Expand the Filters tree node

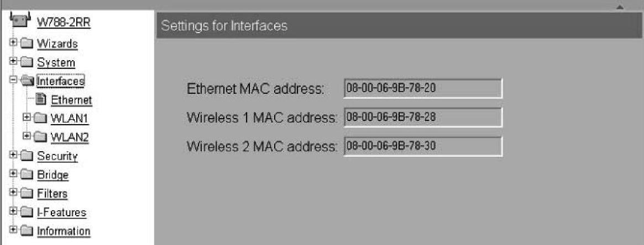coord(13,193)
